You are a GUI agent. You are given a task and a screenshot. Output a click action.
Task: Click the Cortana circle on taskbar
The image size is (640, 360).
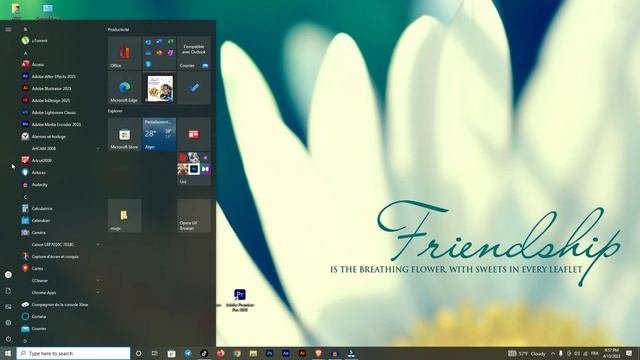click(138, 353)
